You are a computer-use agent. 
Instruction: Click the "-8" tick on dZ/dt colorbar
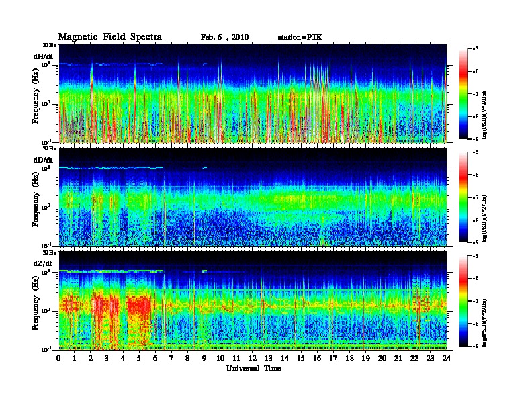476,324
